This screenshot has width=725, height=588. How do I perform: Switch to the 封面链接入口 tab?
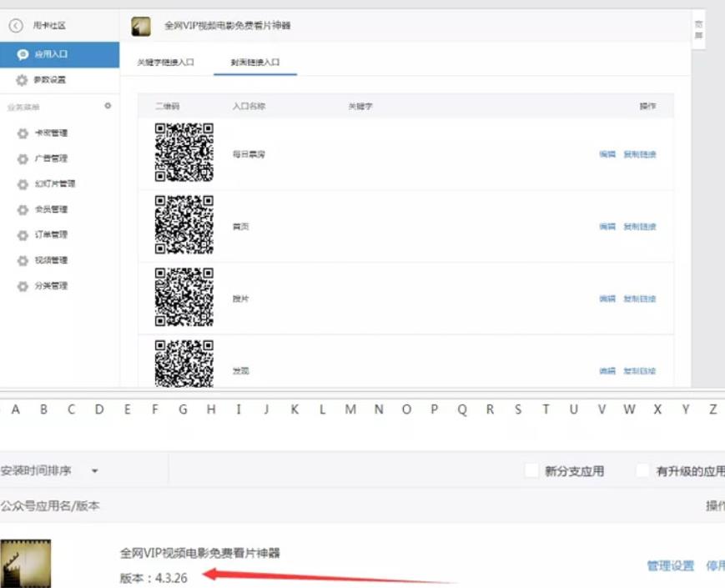[255, 63]
